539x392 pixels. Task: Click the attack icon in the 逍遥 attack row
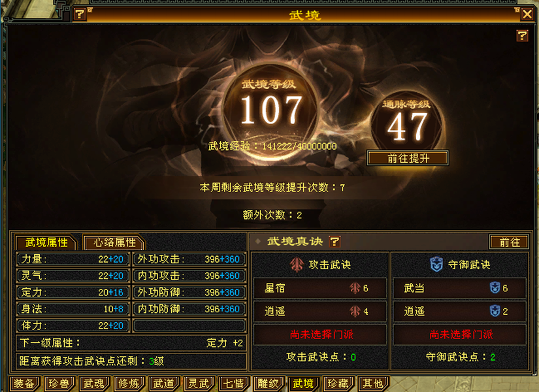(x=355, y=311)
